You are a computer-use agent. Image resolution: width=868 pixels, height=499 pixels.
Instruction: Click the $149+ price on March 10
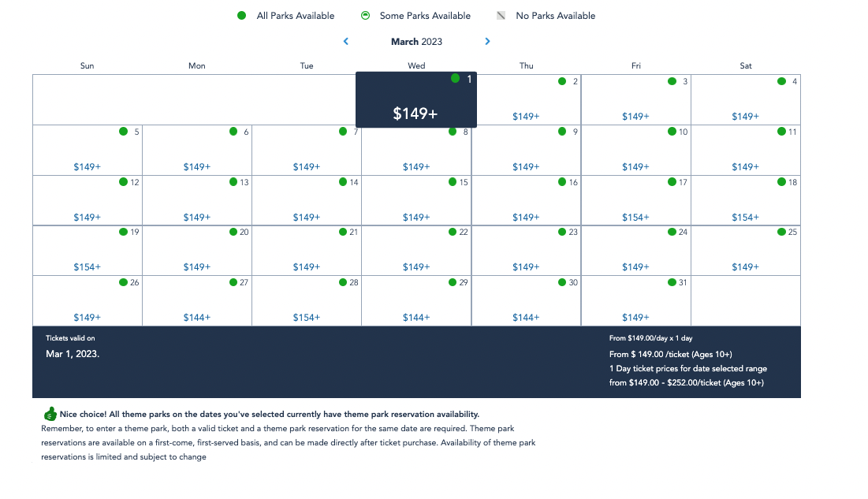pos(635,167)
